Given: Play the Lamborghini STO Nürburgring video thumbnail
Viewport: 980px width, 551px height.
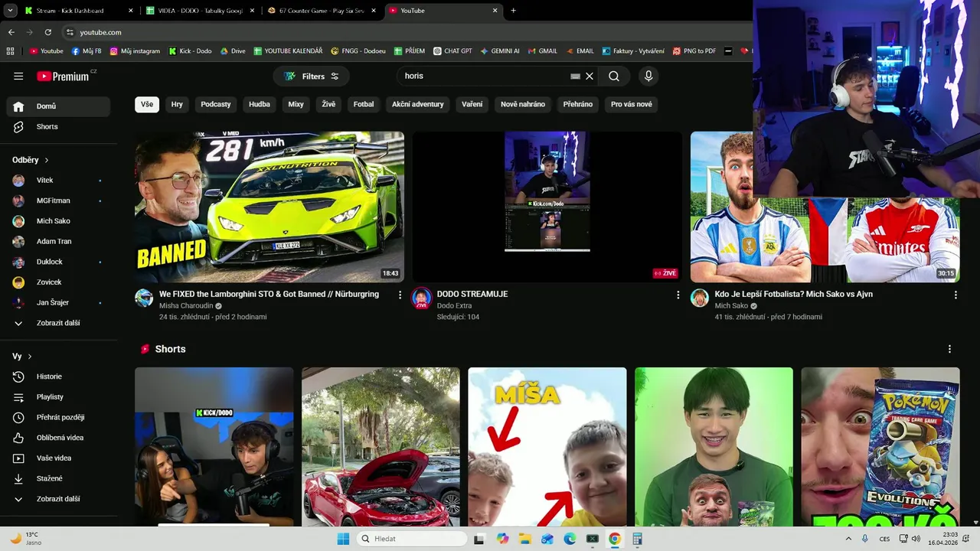Looking at the screenshot, I should 269,207.
